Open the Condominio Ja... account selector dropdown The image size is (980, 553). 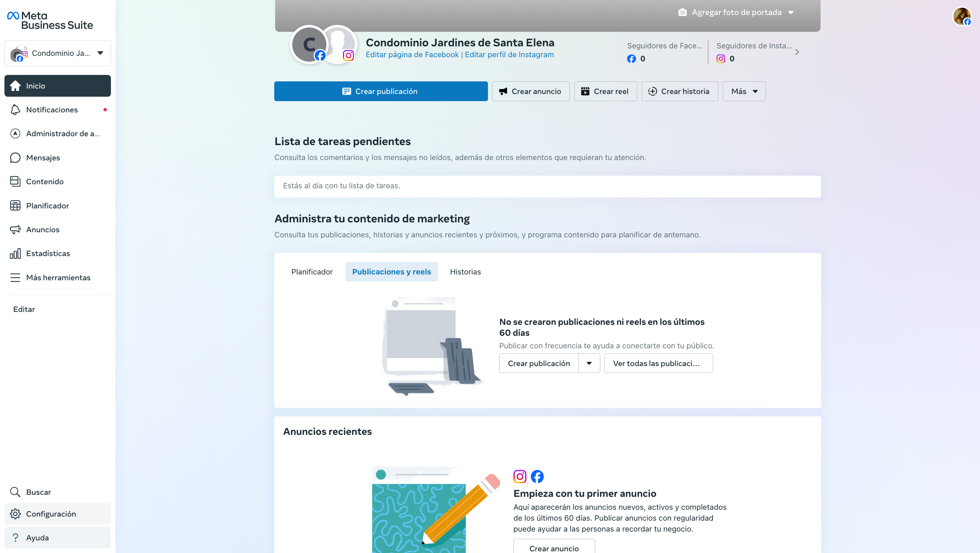tap(58, 53)
